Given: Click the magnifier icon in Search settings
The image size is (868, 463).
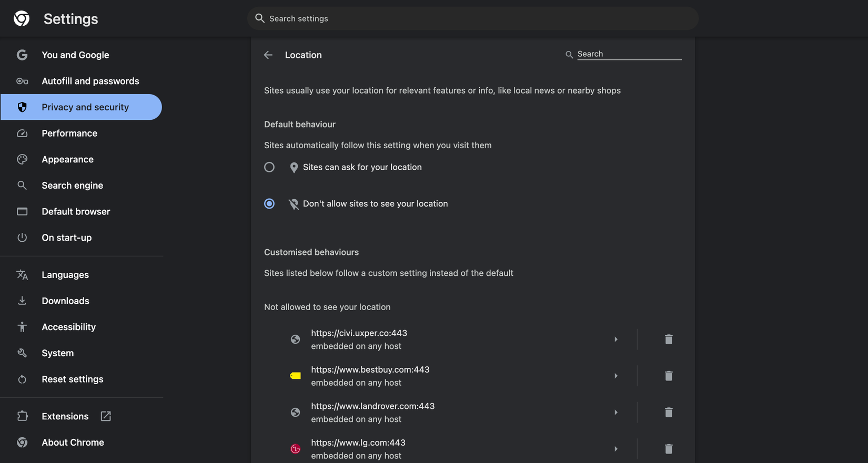Looking at the screenshot, I should 260,18.
